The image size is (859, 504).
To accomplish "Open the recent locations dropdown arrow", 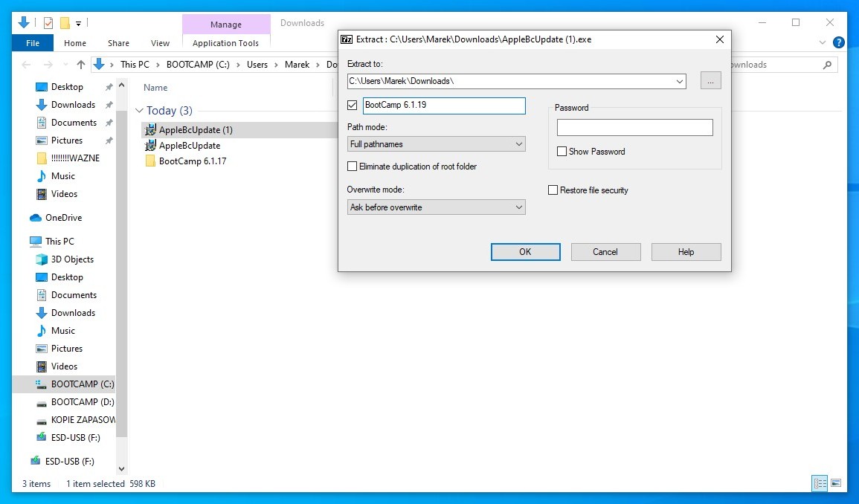I will 65,65.
